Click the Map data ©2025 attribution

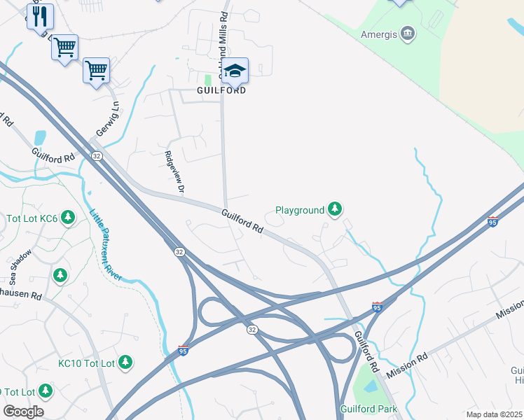(494, 414)
